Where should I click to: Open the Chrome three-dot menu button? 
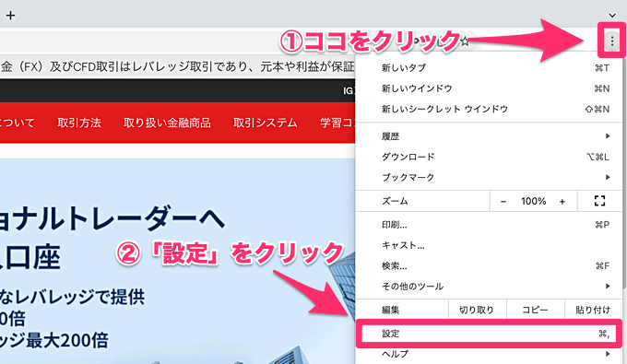[612, 41]
